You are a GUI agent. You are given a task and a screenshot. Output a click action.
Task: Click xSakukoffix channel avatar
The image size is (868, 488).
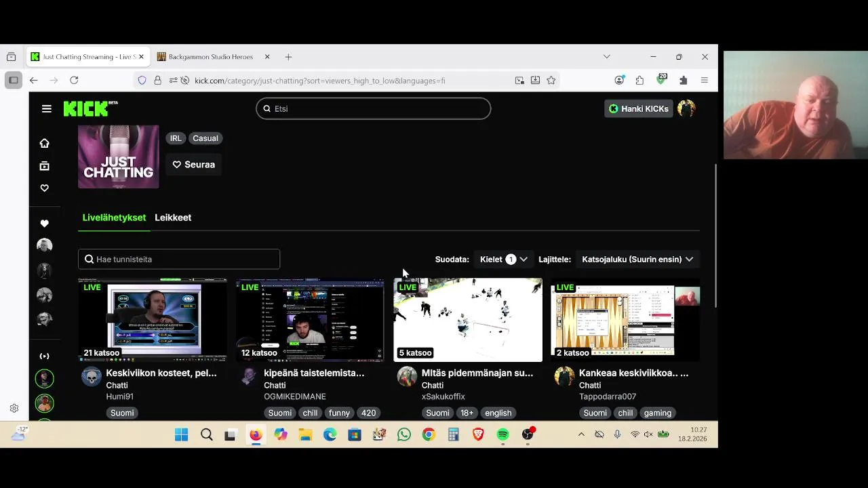[407, 376]
